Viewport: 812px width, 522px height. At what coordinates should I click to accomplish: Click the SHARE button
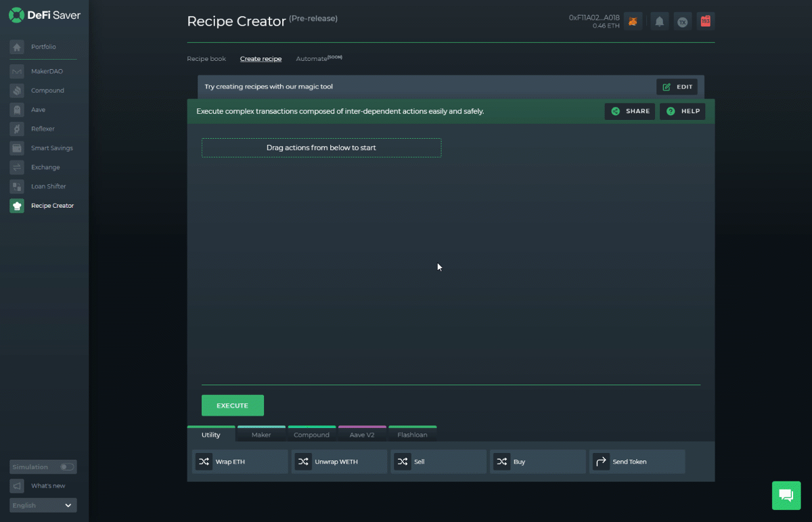629,111
